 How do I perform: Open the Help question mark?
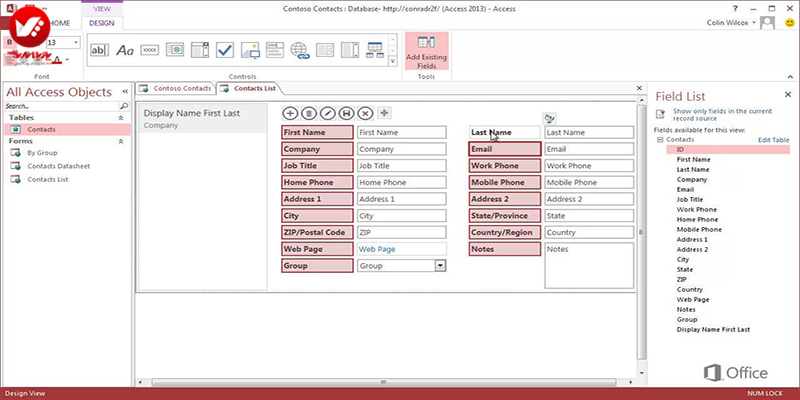[x=735, y=9]
